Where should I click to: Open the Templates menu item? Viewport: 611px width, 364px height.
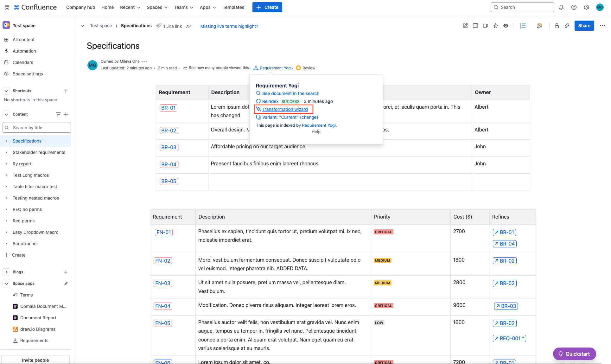233,7
